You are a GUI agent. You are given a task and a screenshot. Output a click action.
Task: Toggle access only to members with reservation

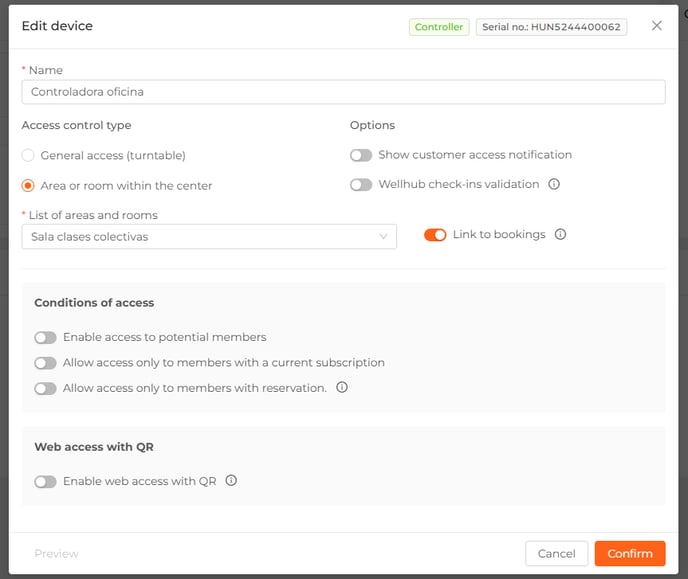click(x=45, y=389)
